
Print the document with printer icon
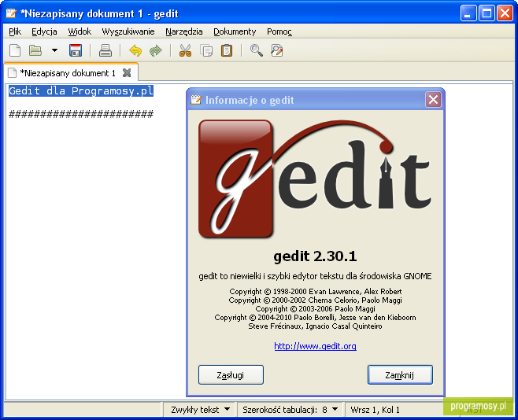[105, 50]
